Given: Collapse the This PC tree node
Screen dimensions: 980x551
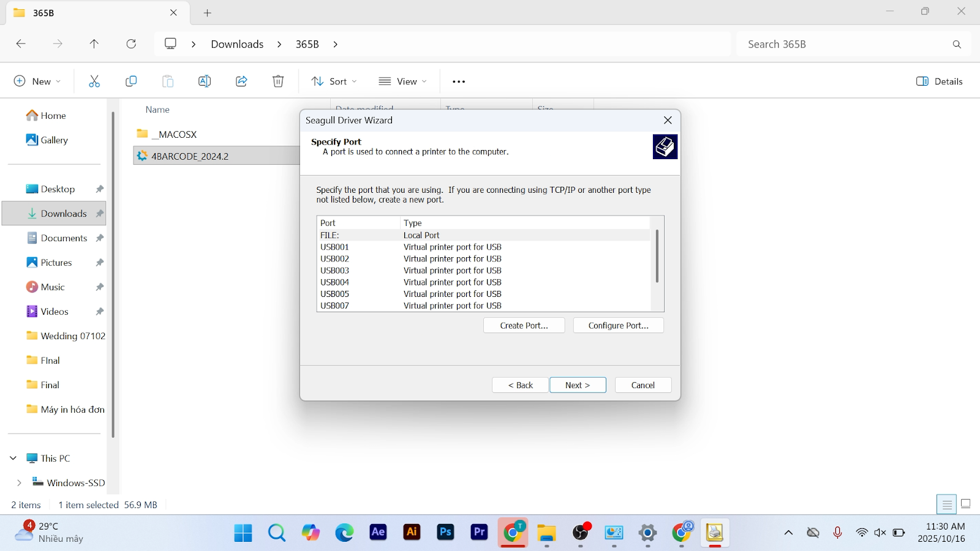Looking at the screenshot, I should point(13,458).
